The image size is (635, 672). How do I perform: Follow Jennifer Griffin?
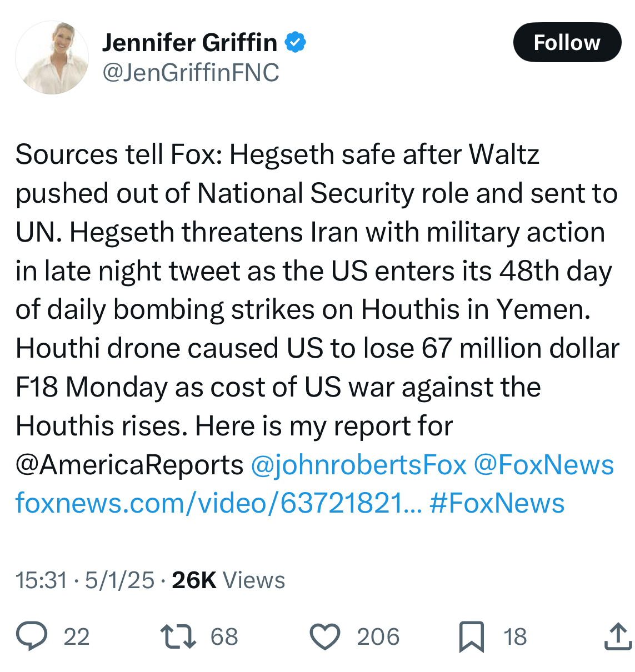click(x=567, y=42)
